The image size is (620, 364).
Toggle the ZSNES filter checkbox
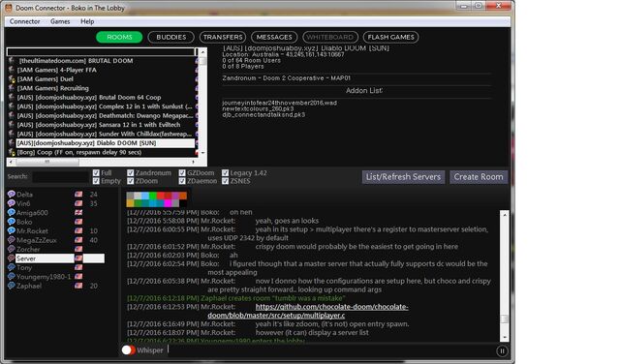click(x=226, y=181)
